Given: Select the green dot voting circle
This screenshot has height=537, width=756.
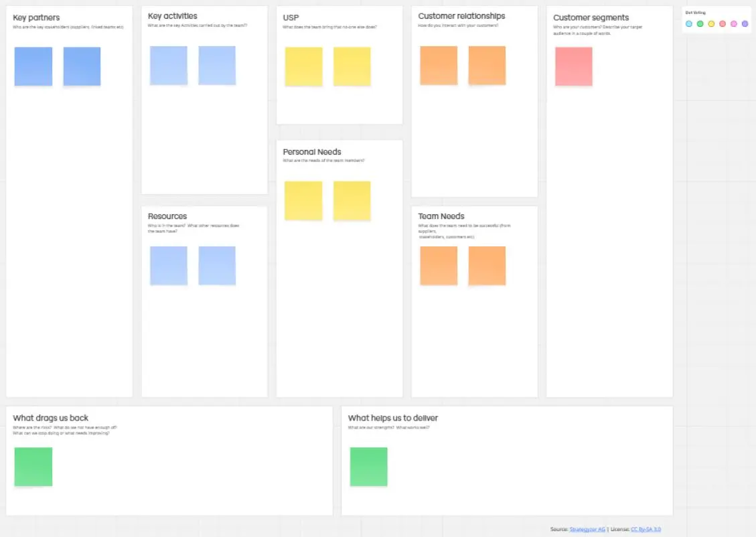Looking at the screenshot, I should 700,23.
